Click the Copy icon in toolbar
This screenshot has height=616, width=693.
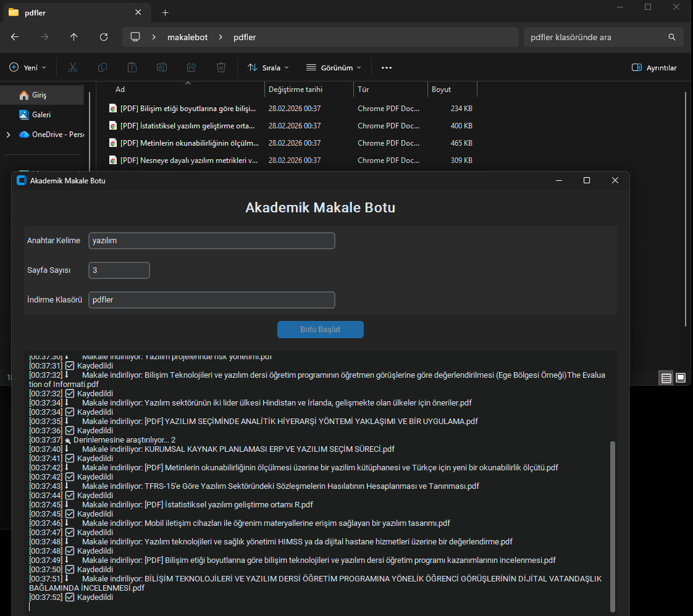[x=103, y=67]
